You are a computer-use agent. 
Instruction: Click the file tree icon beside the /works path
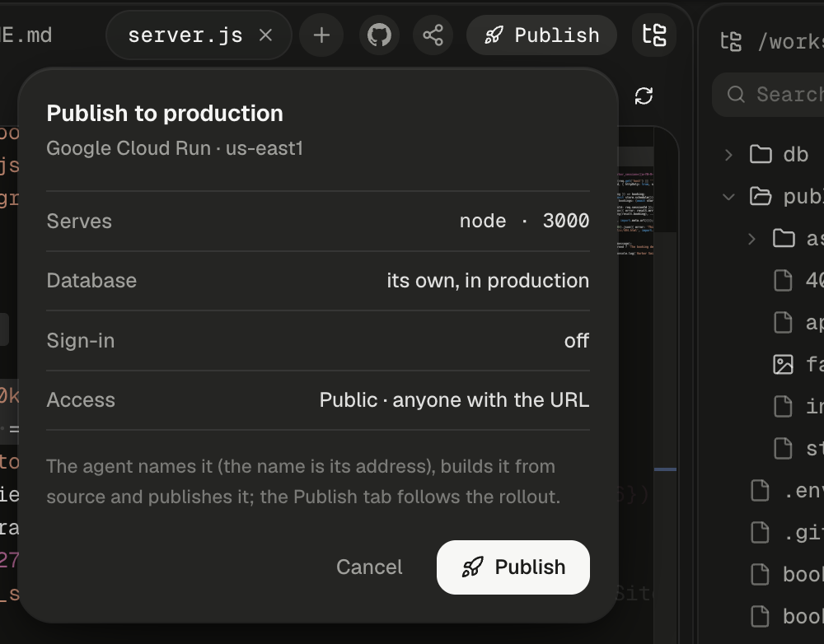pyautogui.click(x=731, y=41)
